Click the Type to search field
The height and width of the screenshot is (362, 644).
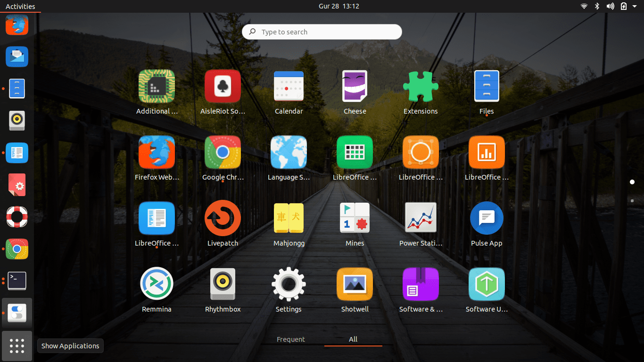[x=322, y=32]
